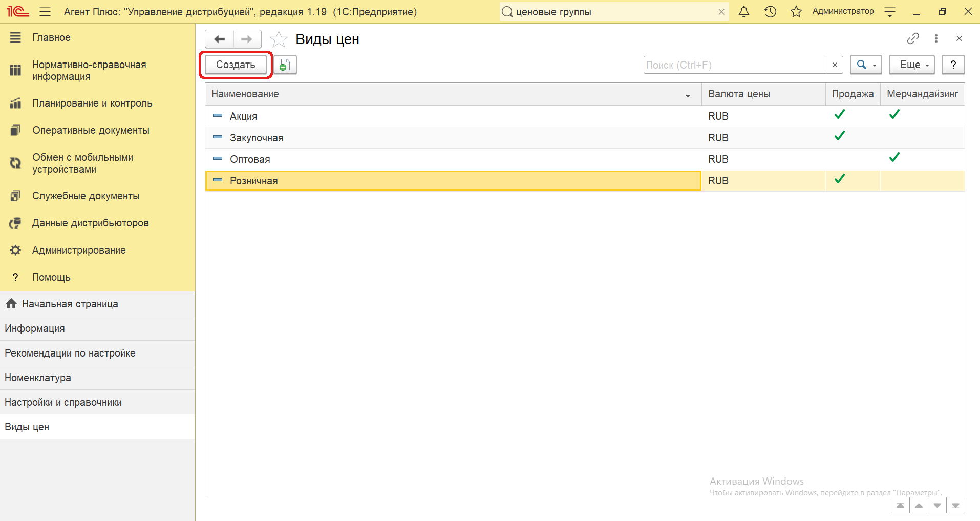The width and height of the screenshot is (980, 521).
Task: Open the search magnifier dropdown
Action: point(866,65)
